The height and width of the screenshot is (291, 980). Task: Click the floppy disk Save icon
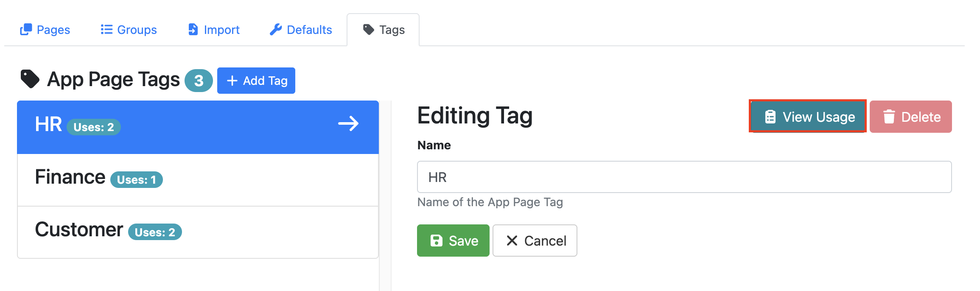pos(437,241)
